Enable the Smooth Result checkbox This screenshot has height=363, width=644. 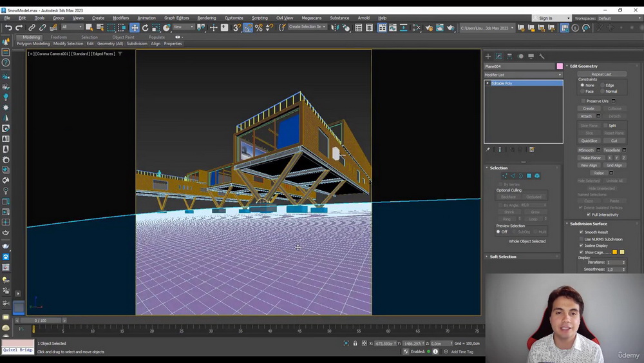pos(582,232)
